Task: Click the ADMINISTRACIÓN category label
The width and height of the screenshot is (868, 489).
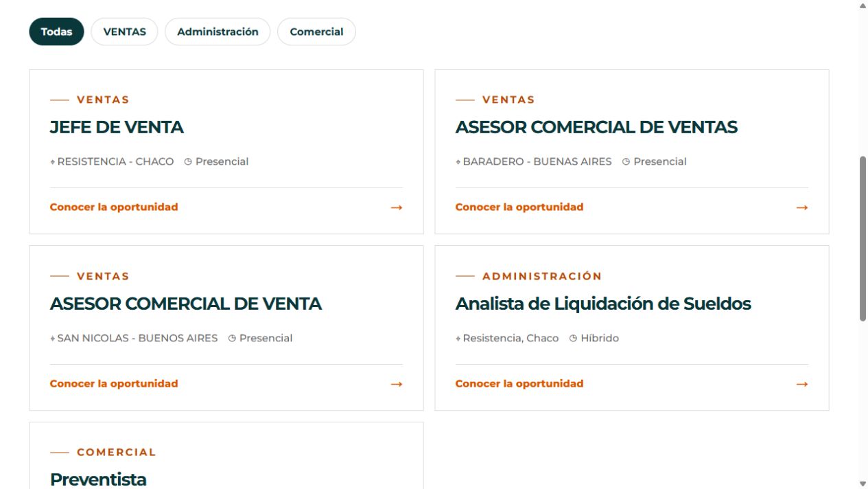Action: point(542,276)
